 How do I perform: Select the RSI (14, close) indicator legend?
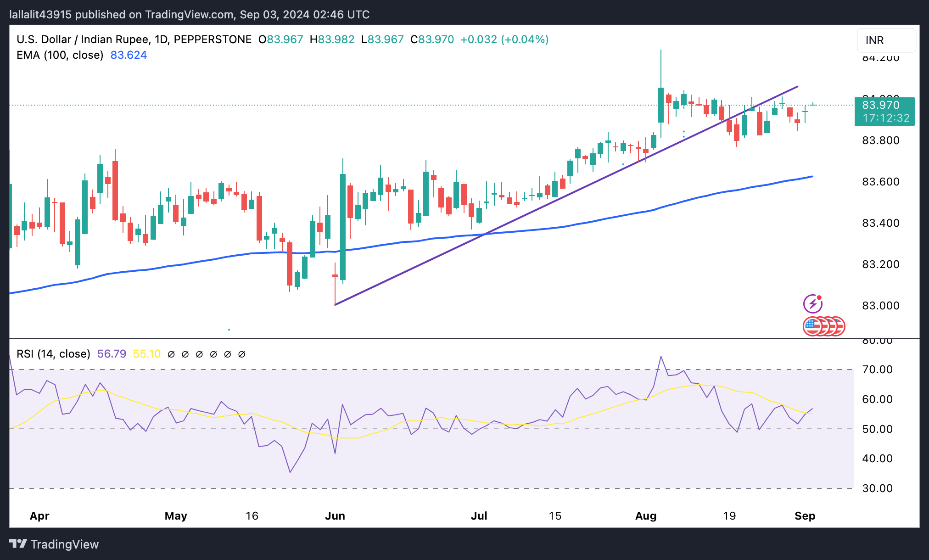click(x=53, y=354)
